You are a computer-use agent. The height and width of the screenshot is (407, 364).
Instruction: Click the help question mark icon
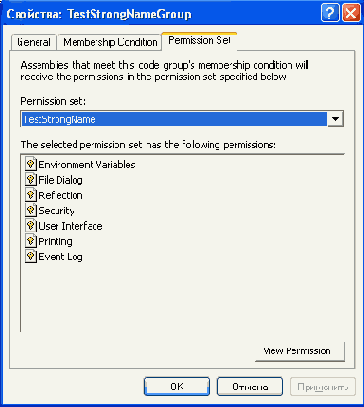pos(330,14)
